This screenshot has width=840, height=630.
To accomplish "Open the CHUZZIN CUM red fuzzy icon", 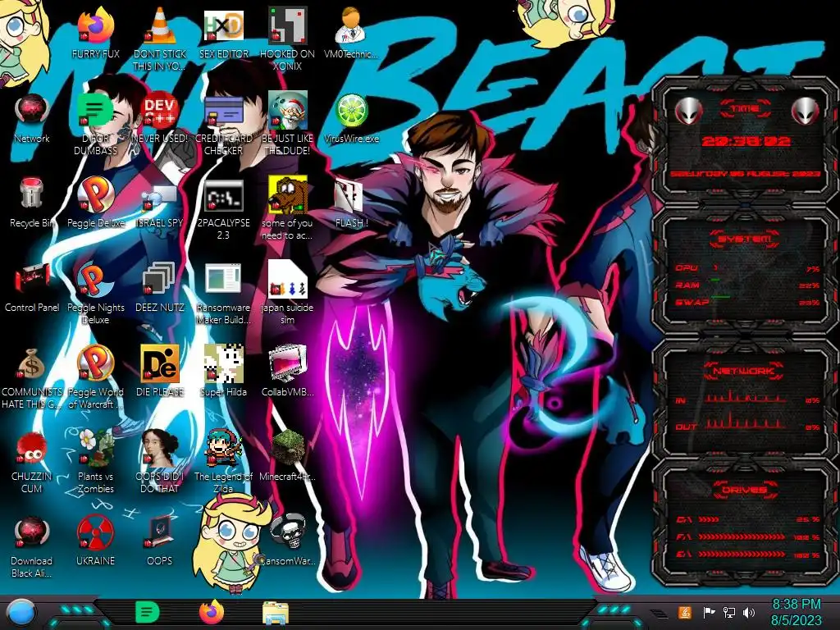I will [x=32, y=449].
